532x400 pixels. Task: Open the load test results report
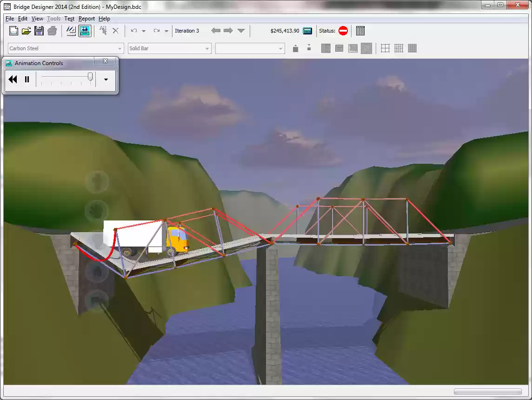(x=360, y=31)
